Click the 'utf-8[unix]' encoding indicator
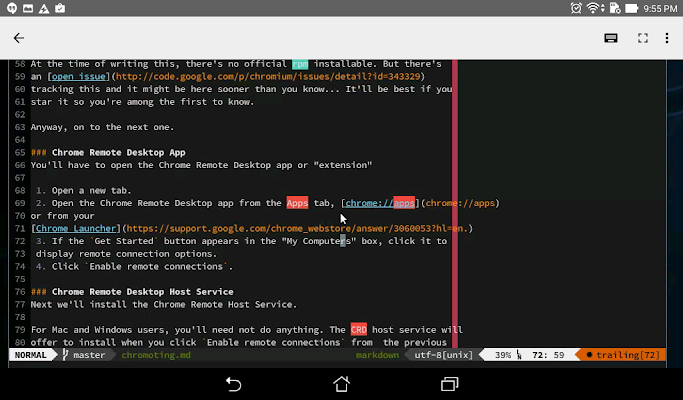The width and height of the screenshot is (683, 400). [x=443, y=355]
